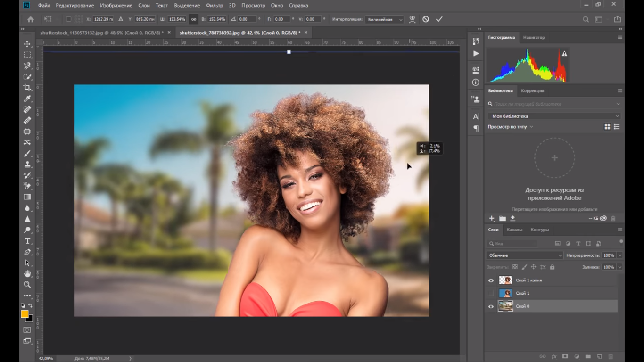644x362 pixels.
Task: Click the background black color swatch
Action: [30, 319]
